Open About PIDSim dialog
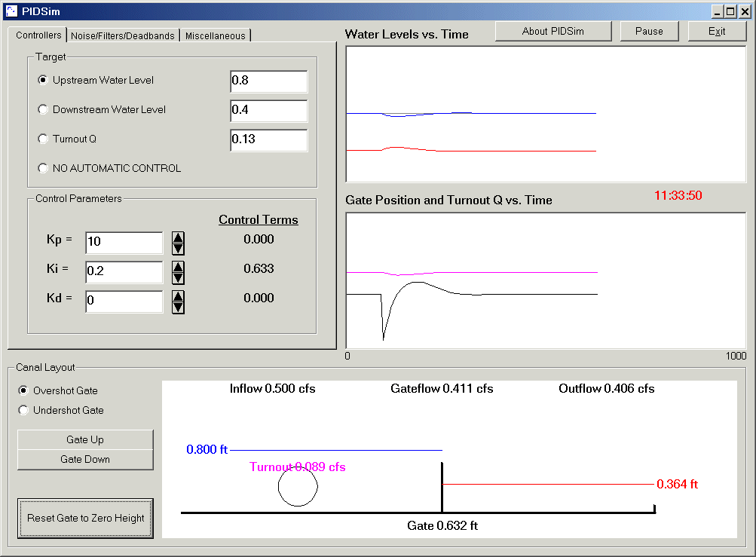Viewport: 756px width, 557px height. click(x=553, y=31)
